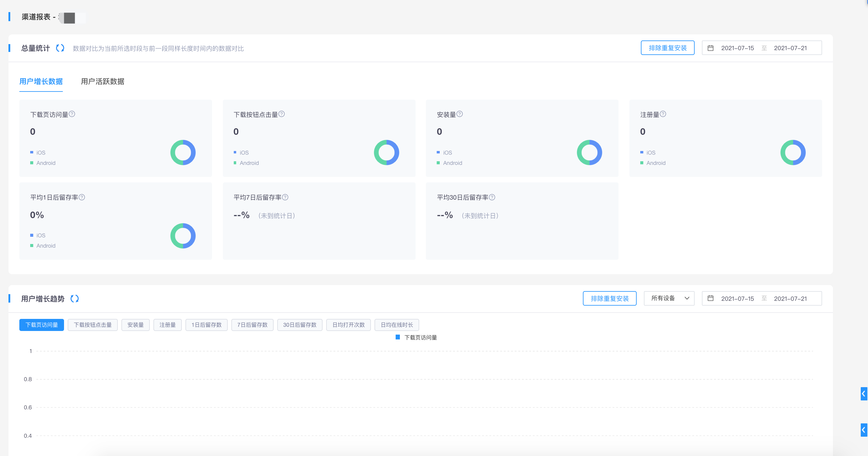
Task: Click trend chart start date 2021-07-15 field
Action: (x=737, y=299)
